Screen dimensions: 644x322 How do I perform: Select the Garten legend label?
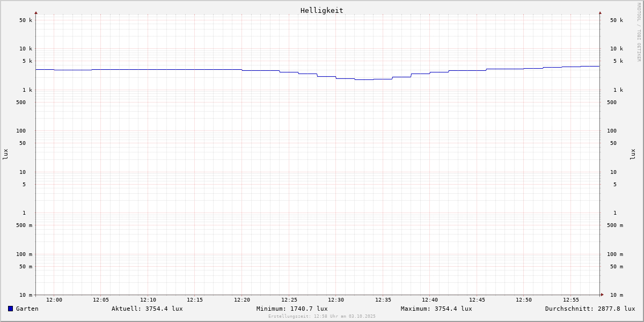point(27,309)
